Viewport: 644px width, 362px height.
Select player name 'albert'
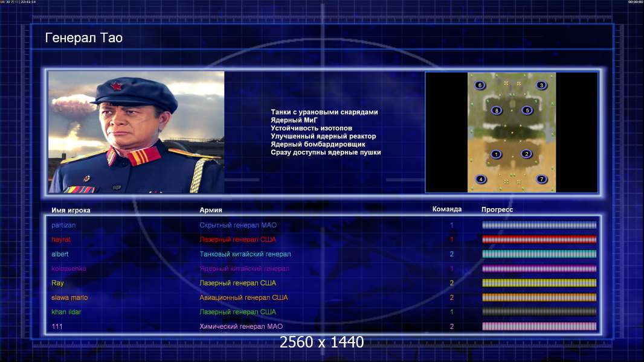coord(60,254)
